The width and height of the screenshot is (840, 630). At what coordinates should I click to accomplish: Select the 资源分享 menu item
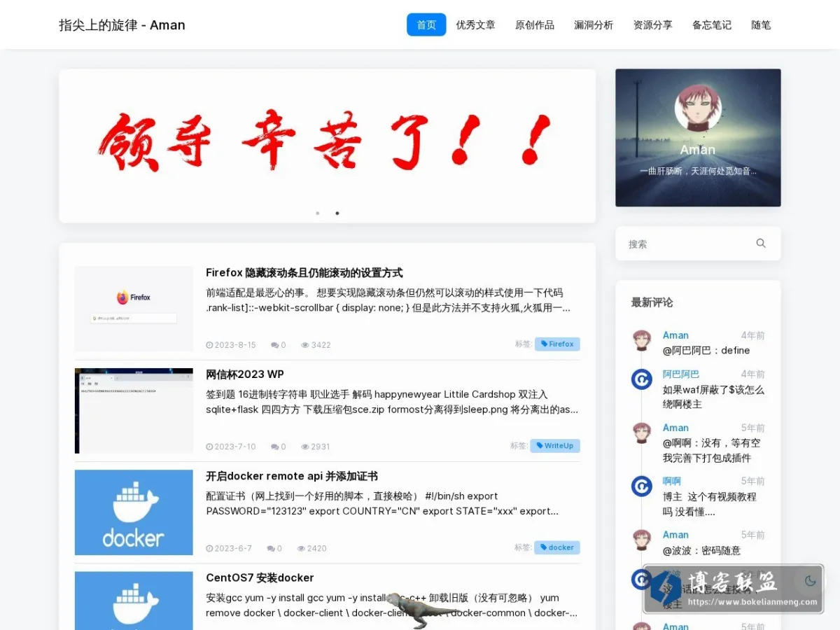pyautogui.click(x=653, y=25)
